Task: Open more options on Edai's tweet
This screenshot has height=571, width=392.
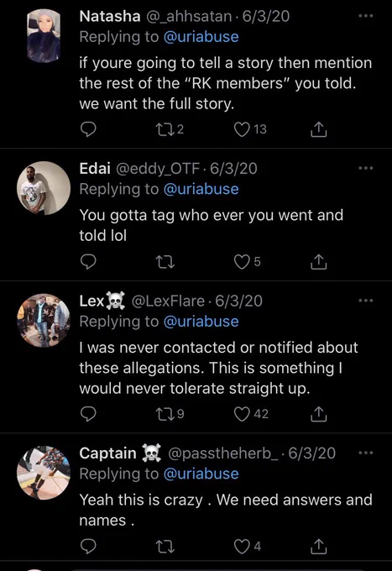Action: (x=366, y=168)
